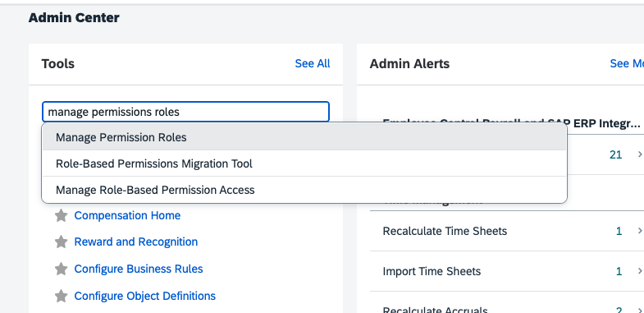Image resolution: width=644 pixels, height=313 pixels.
Task: Open Configure Business Rules link
Action: 139,269
